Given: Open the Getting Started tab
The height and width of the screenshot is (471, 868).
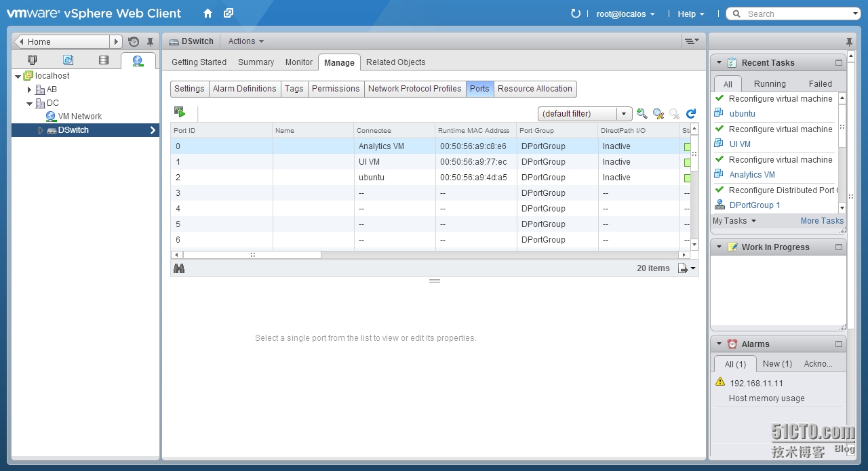Looking at the screenshot, I should click(199, 62).
